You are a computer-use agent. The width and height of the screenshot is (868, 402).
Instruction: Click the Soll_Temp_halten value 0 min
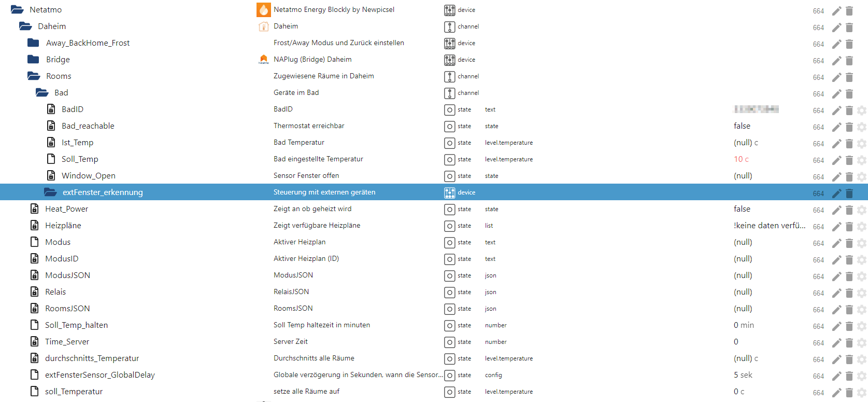point(744,325)
